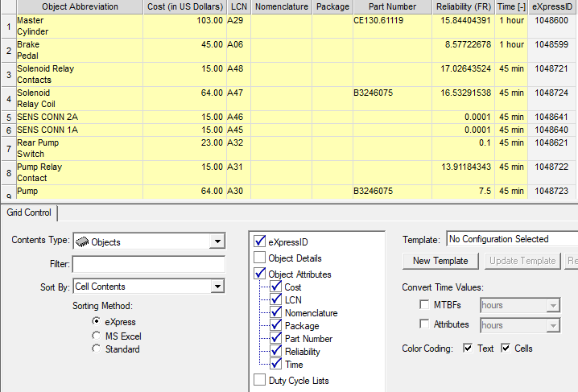
Task: Click the Package column header
Action: tap(332, 6)
